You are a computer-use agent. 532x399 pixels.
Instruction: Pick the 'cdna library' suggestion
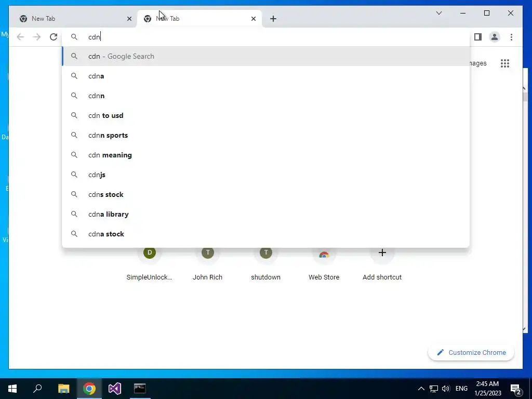pyautogui.click(x=265, y=214)
